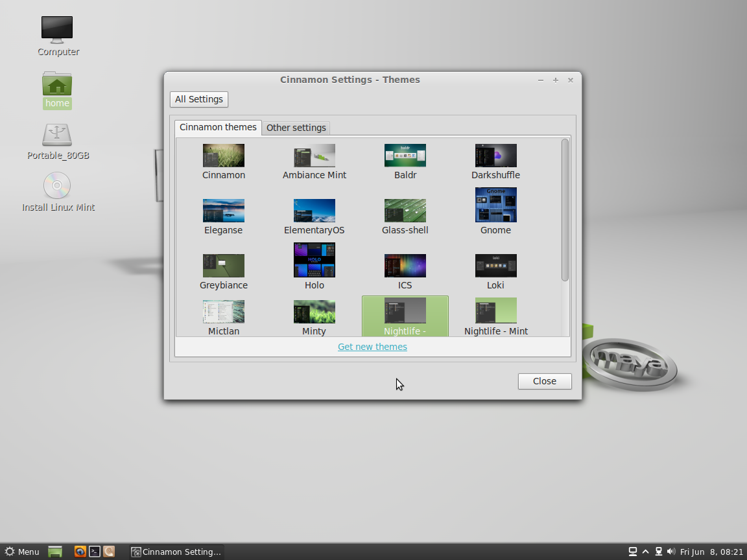Select the Install Linux Mint disc icon
Image resolution: width=747 pixels, height=560 pixels.
(58, 192)
